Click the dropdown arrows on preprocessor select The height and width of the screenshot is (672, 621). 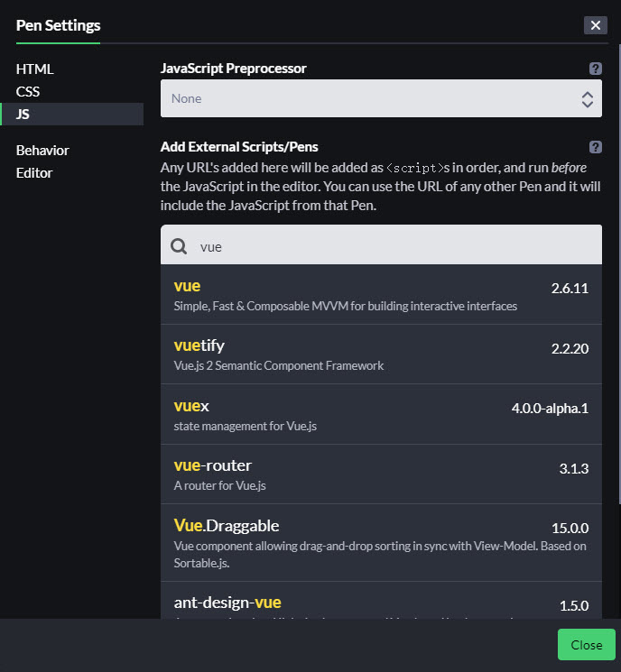(587, 98)
